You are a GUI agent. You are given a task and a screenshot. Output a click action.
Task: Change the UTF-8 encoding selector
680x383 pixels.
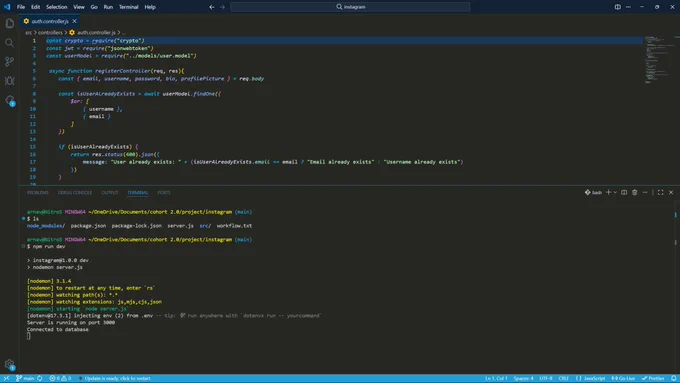coord(546,378)
